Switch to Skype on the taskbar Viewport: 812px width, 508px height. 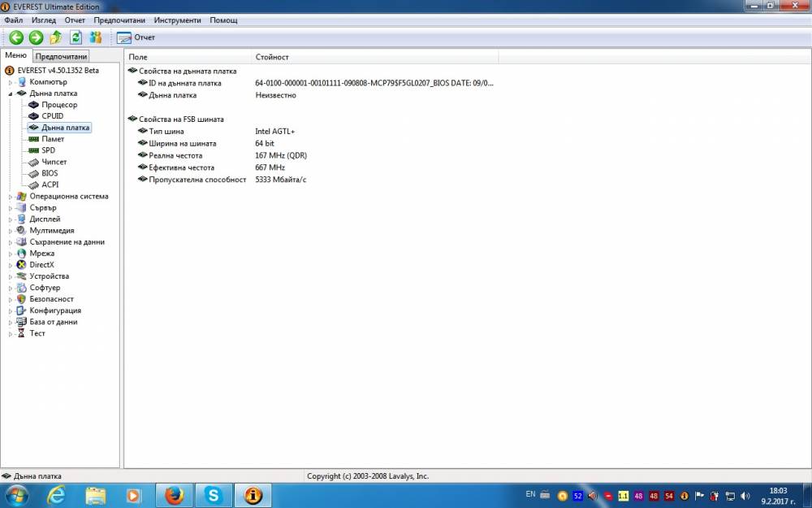point(214,496)
